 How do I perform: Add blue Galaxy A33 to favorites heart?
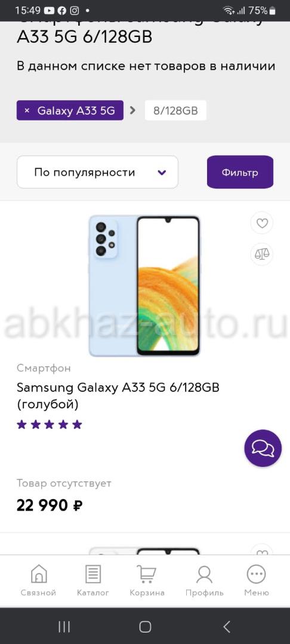click(x=262, y=223)
